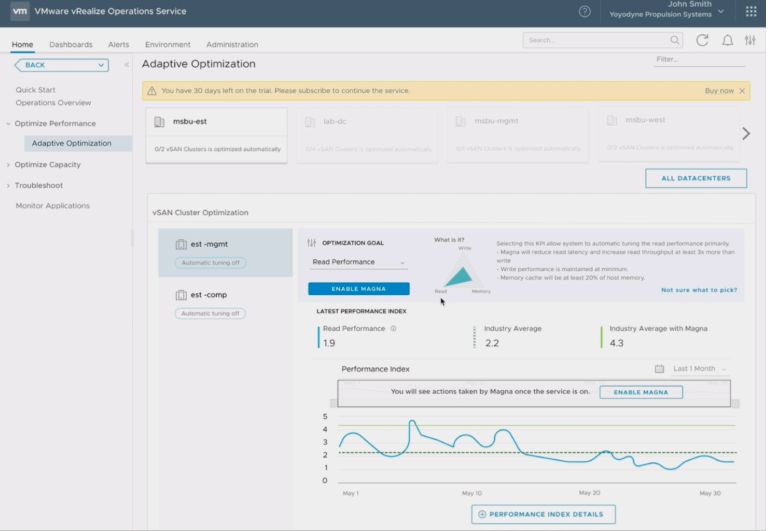Click the Industry Average value 2.2
The image size is (768, 531).
(x=492, y=343)
